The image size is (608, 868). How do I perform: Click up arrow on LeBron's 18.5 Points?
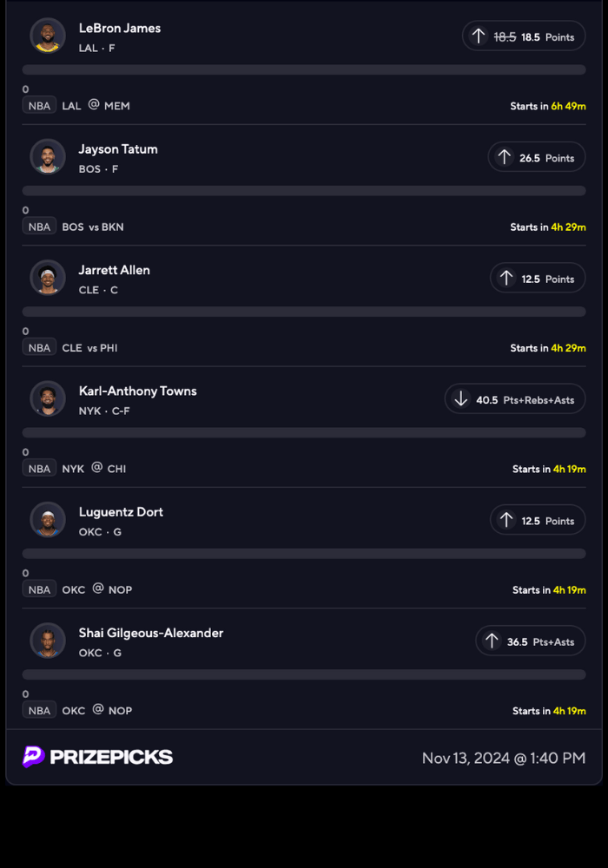tap(478, 36)
